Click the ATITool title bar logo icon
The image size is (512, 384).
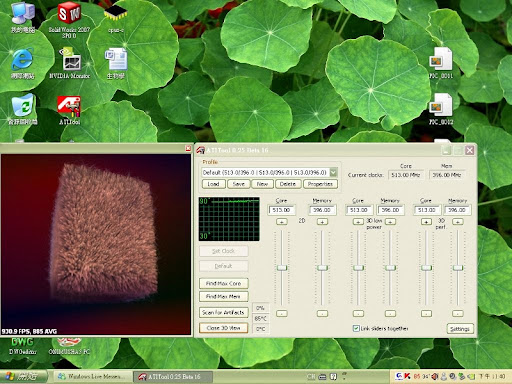tap(201, 150)
